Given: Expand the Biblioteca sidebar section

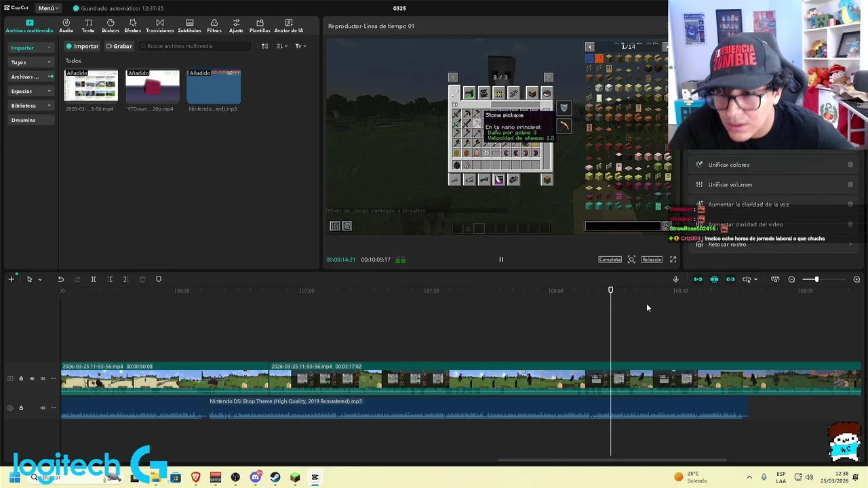Looking at the screenshot, I should coord(31,106).
